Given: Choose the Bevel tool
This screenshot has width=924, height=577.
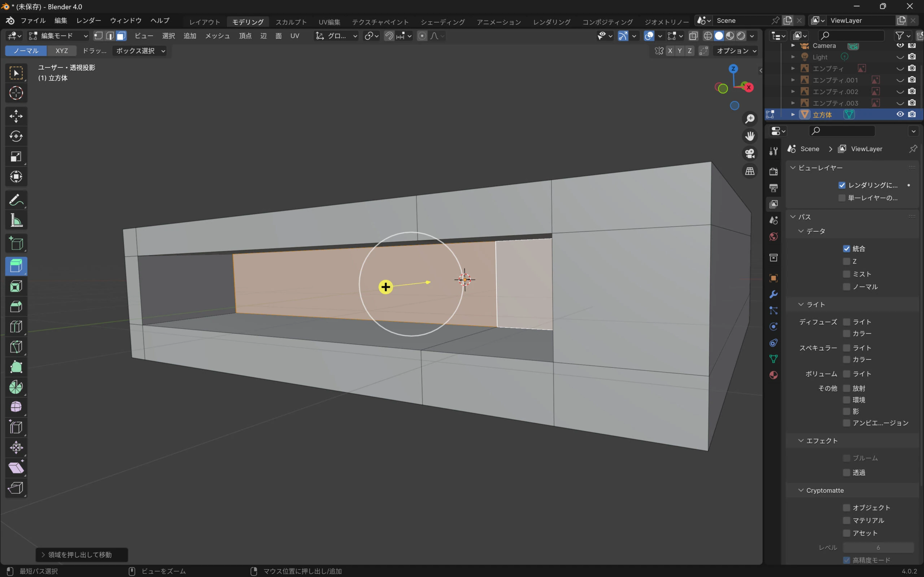Looking at the screenshot, I should [16, 307].
